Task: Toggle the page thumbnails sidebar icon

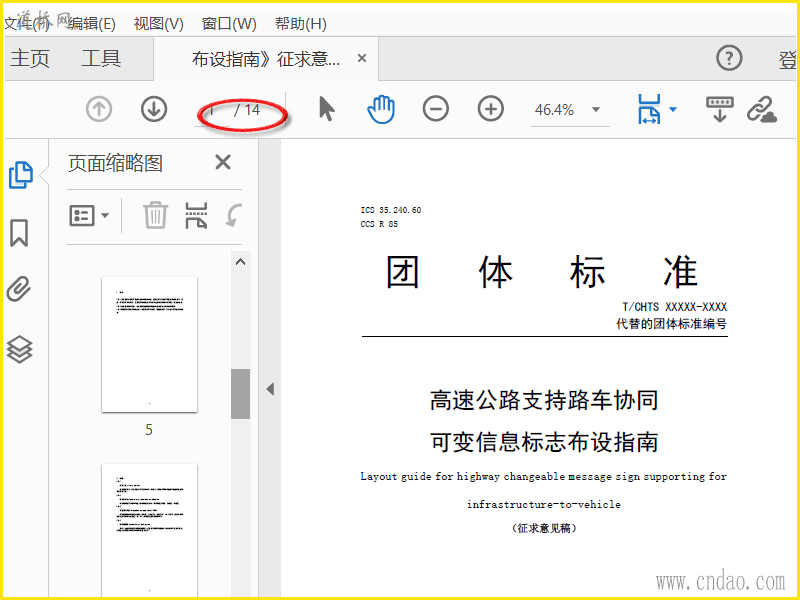Action: click(x=21, y=175)
